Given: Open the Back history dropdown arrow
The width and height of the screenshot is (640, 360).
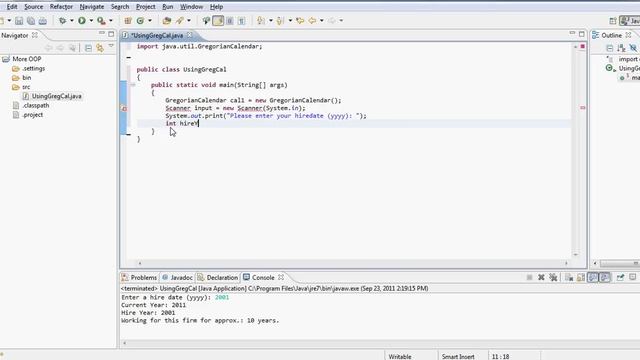Looking at the screenshot, I should click(x=322, y=20).
